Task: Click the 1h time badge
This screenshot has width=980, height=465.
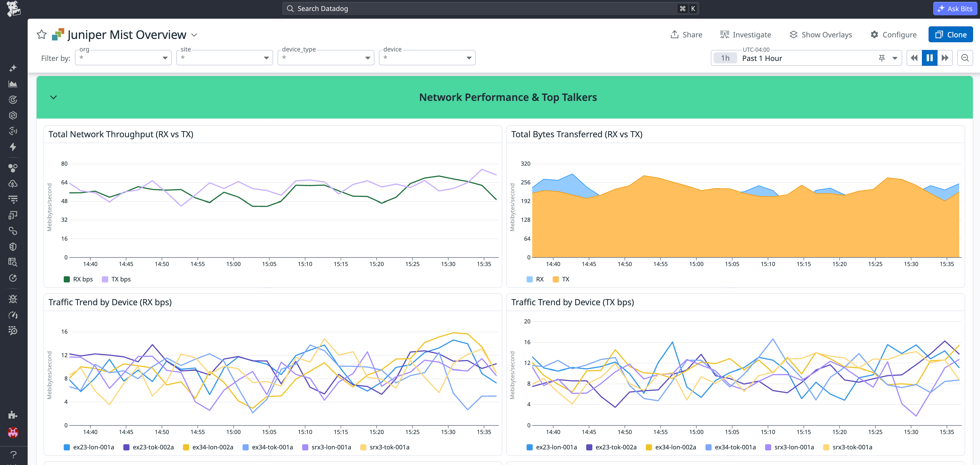Action: (725, 58)
